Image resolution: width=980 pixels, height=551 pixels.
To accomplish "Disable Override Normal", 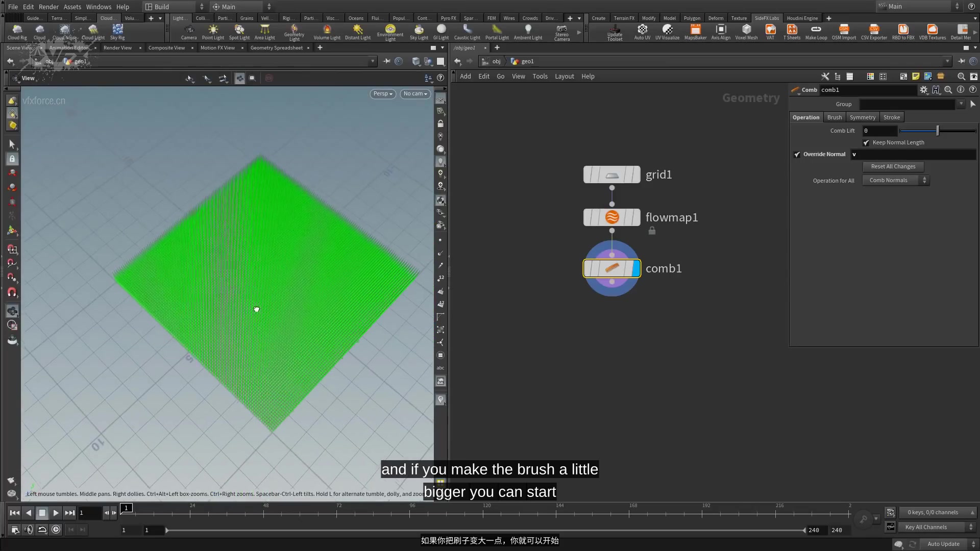I will [797, 154].
